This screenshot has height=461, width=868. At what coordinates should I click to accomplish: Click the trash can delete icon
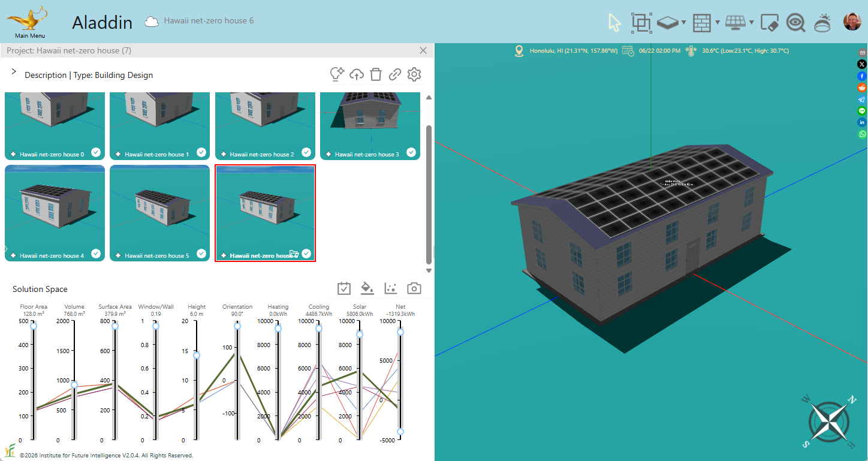[376, 74]
